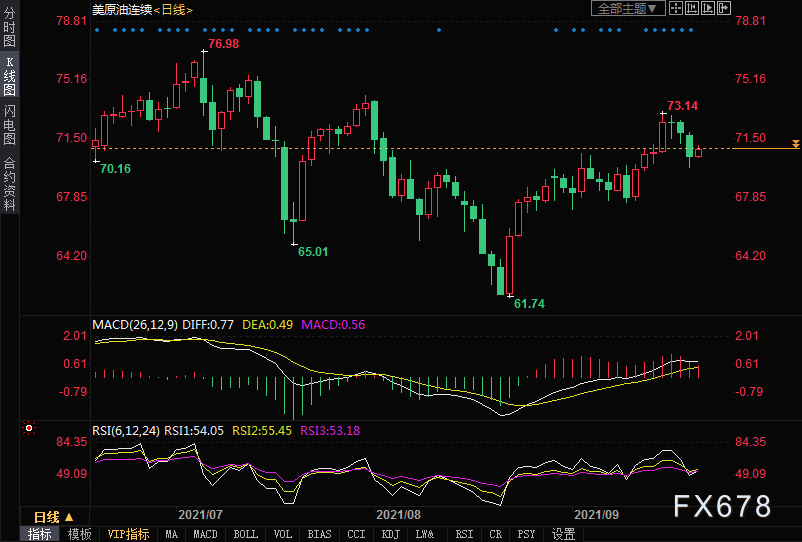Select the 模板 bottom tab

(80, 534)
